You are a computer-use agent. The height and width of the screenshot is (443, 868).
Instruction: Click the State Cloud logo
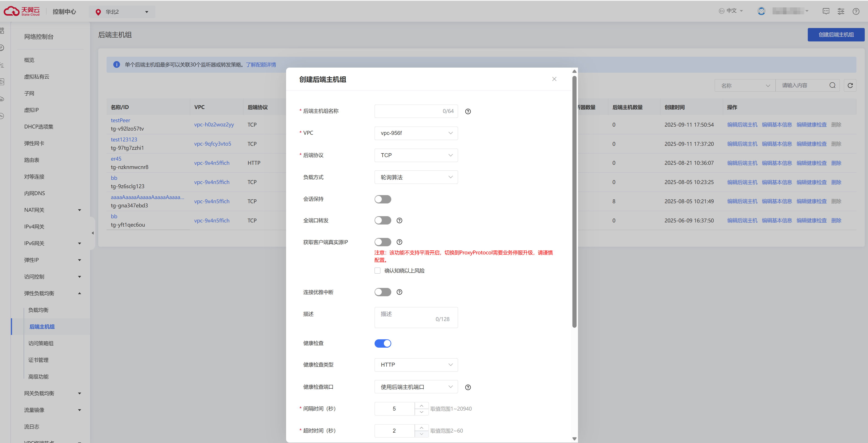click(x=22, y=11)
